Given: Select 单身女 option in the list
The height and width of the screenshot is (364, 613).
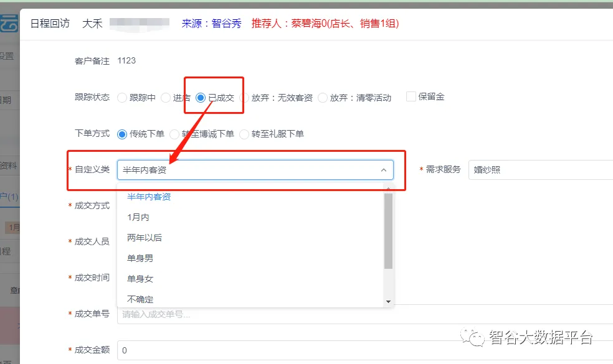Looking at the screenshot, I should 140,279.
